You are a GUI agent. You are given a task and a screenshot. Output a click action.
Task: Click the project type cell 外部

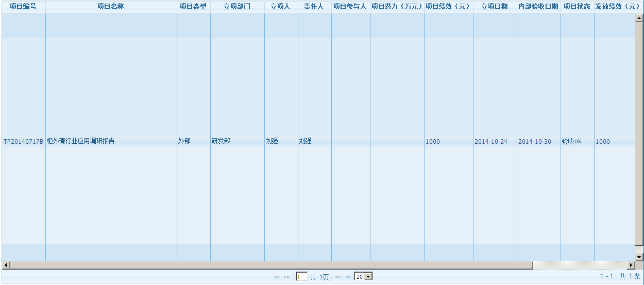click(184, 141)
